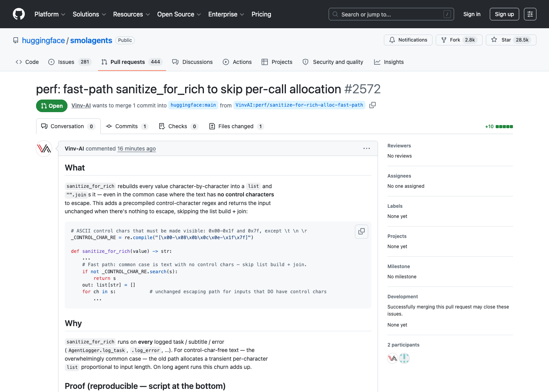
Task: Click the Reviewers sidebar heading
Action: 399,146
